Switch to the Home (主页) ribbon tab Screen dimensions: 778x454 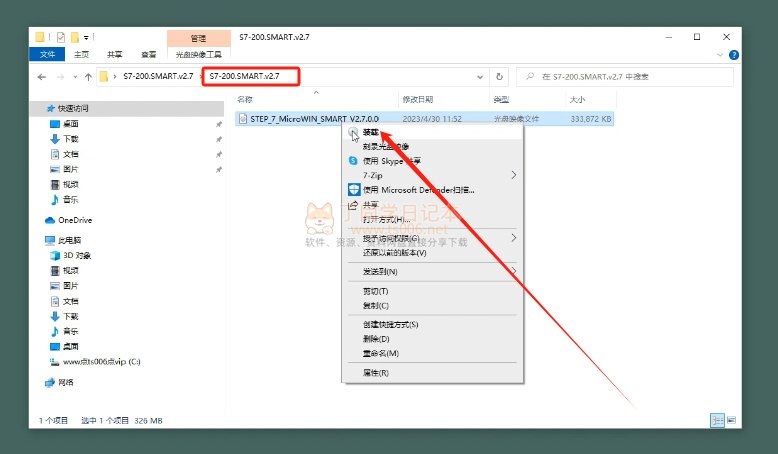[81, 55]
